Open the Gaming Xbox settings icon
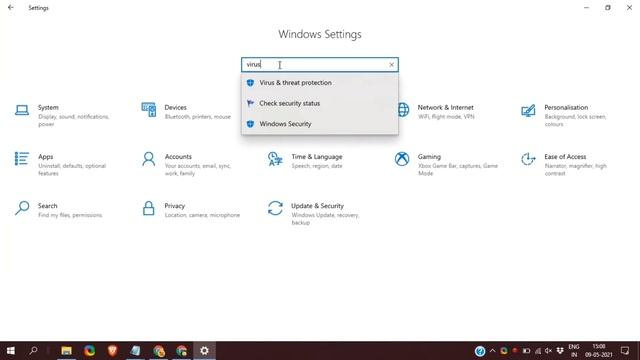This screenshot has width=640, height=360. click(402, 159)
